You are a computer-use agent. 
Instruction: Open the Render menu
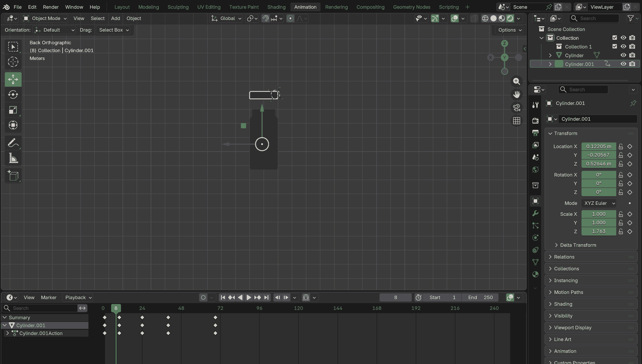pyautogui.click(x=50, y=7)
